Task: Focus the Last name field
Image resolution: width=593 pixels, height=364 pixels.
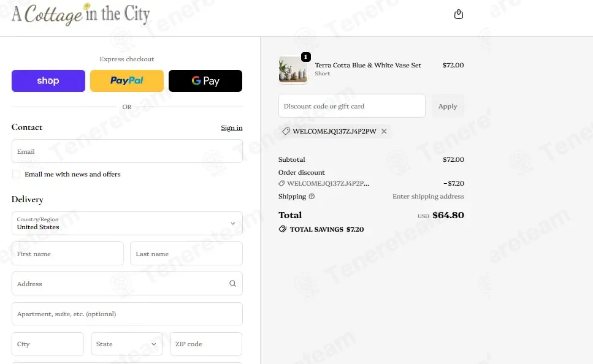Action: (186, 254)
